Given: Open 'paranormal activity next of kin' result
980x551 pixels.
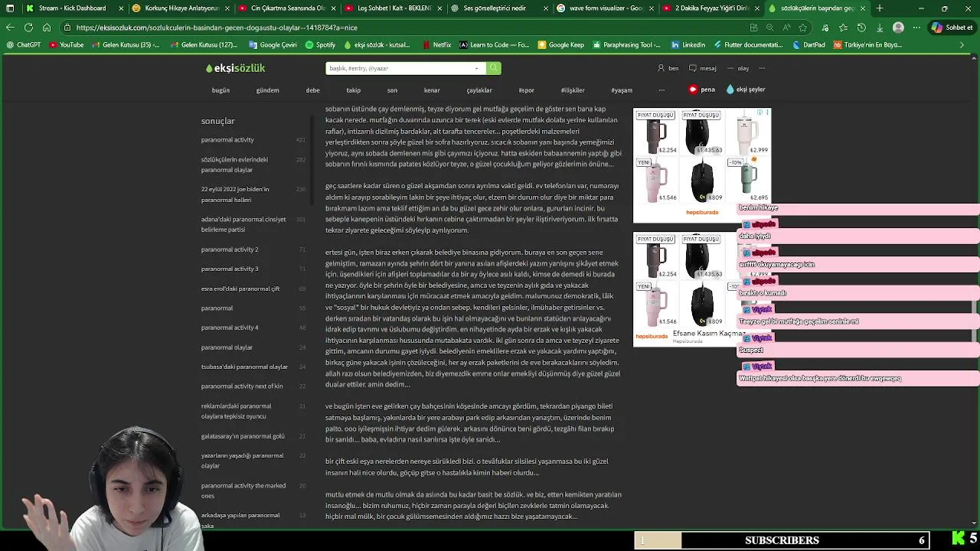Looking at the screenshot, I should pos(242,386).
